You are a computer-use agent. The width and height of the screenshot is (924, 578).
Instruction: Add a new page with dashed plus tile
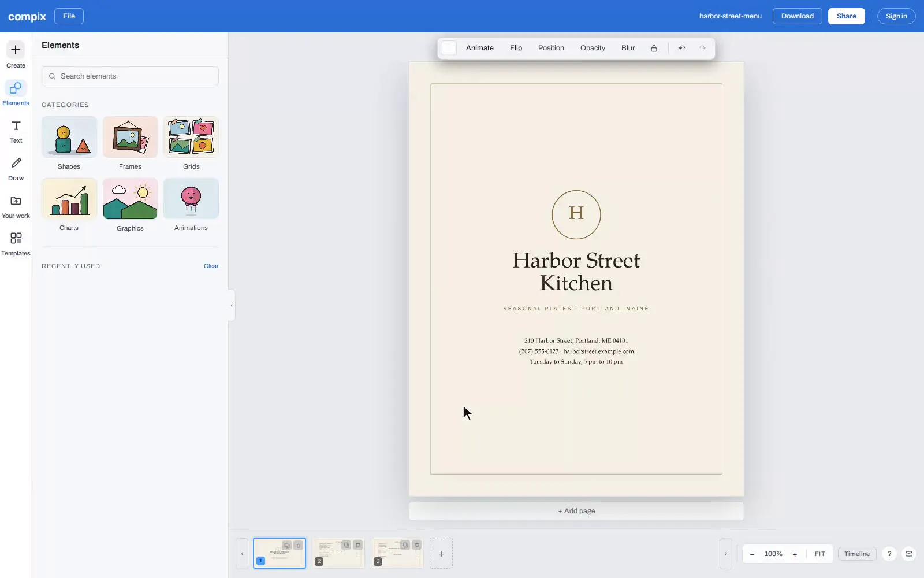click(441, 554)
